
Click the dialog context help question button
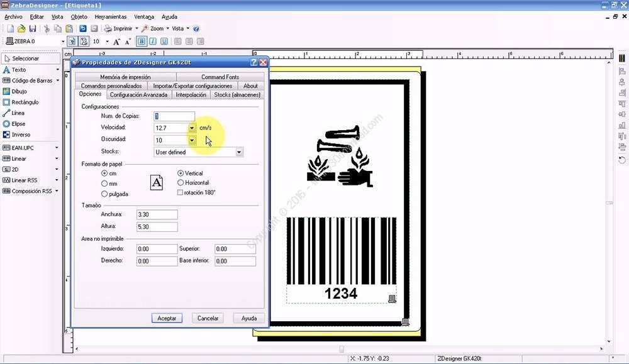pos(253,62)
